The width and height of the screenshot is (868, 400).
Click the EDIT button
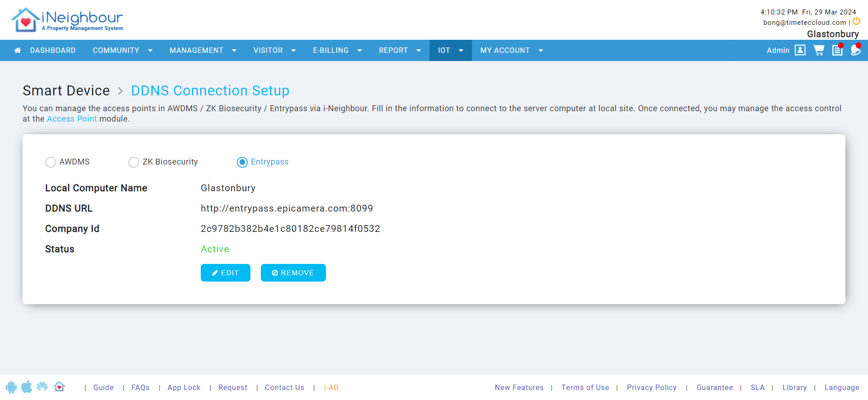pyautogui.click(x=226, y=273)
